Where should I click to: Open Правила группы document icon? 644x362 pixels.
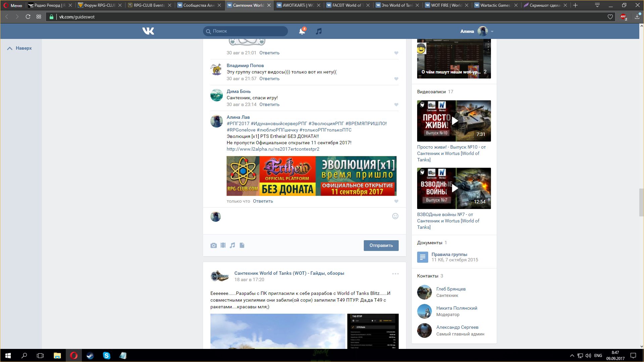(423, 257)
